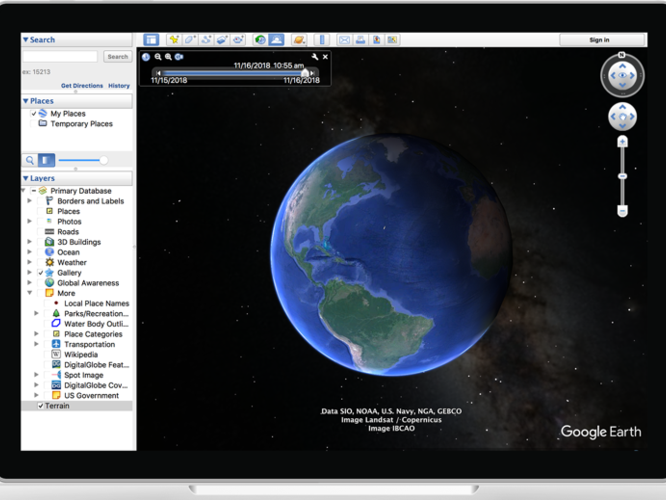Viewport: 666px width, 500px height.
Task: Add a placemark with the pushpin tool
Action: [174, 40]
